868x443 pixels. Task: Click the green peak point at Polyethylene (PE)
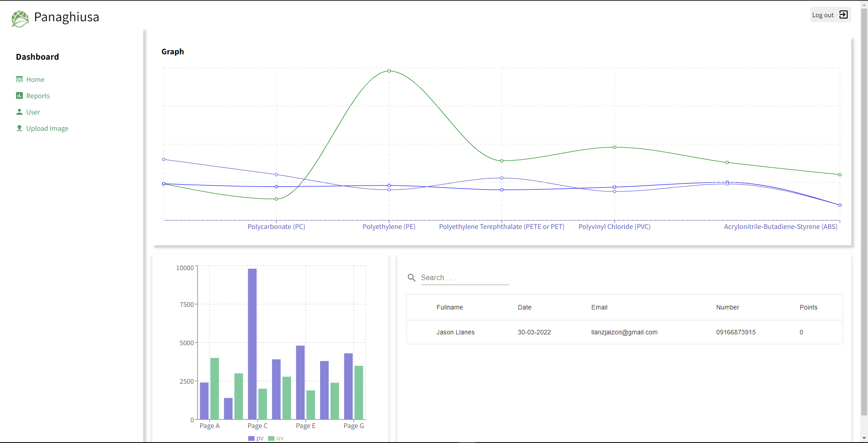click(x=389, y=71)
